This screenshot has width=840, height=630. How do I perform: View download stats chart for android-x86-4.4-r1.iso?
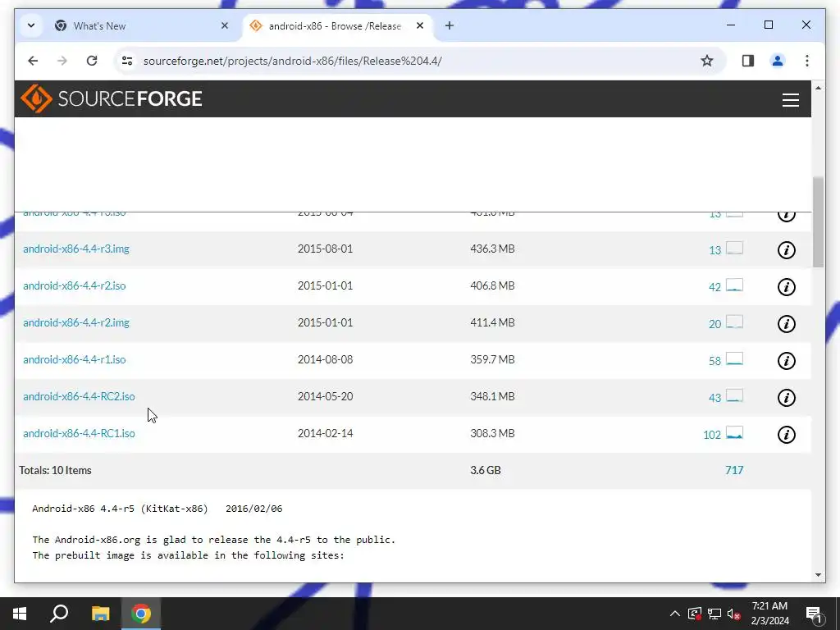click(x=734, y=359)
